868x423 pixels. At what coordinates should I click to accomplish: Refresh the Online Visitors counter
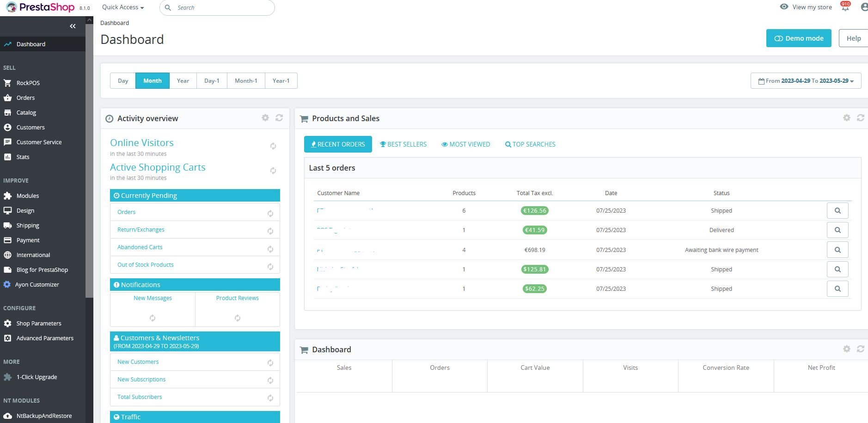tap(273, 146)
